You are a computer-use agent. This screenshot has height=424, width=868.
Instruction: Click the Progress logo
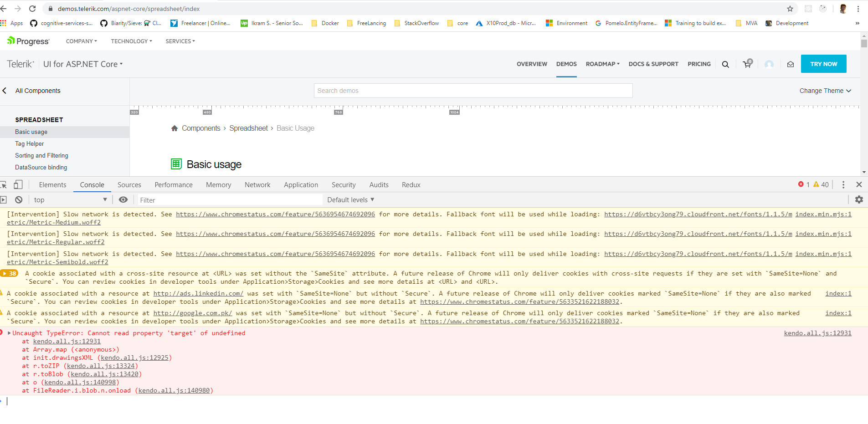pos(28,41)
